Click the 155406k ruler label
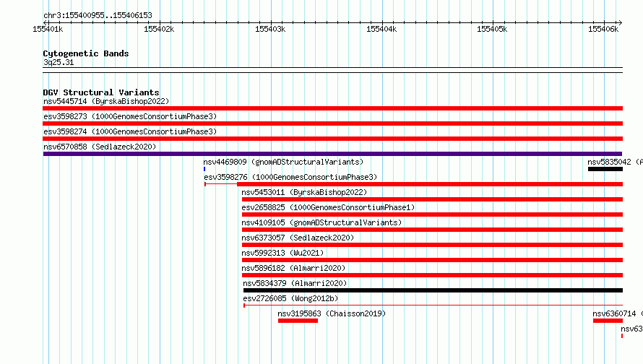 [603, 29]
